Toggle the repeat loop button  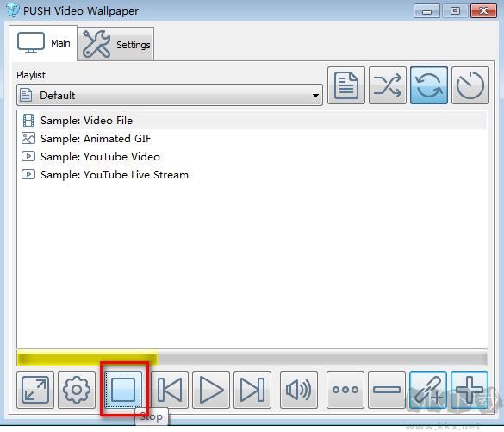(429, 85)
